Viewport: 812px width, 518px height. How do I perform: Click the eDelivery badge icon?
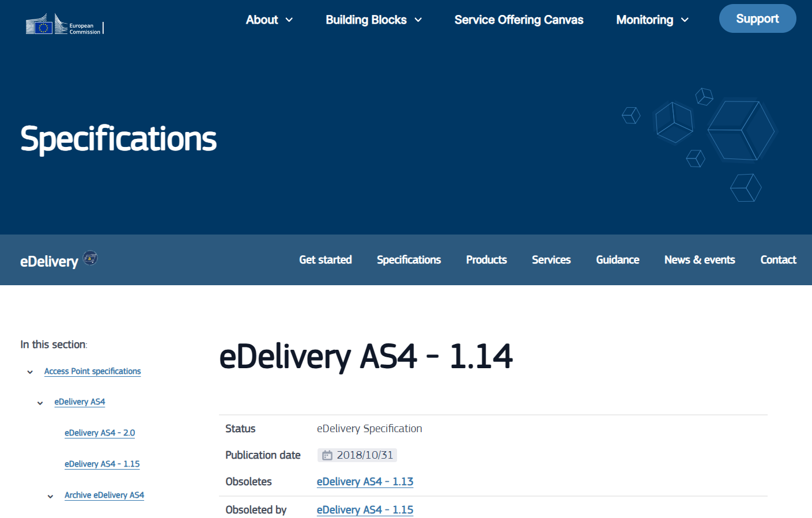coord(90,258)
